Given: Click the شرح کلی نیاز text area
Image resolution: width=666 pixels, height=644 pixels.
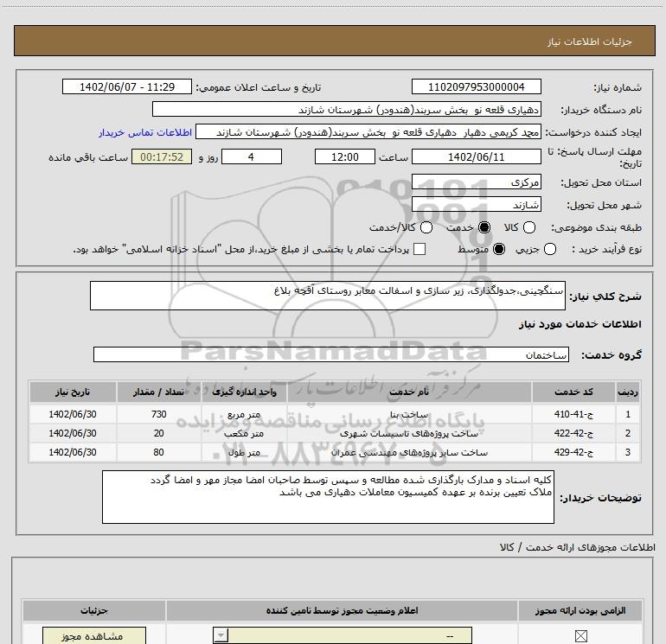Looking at the screenshot, I should point(328,296).
